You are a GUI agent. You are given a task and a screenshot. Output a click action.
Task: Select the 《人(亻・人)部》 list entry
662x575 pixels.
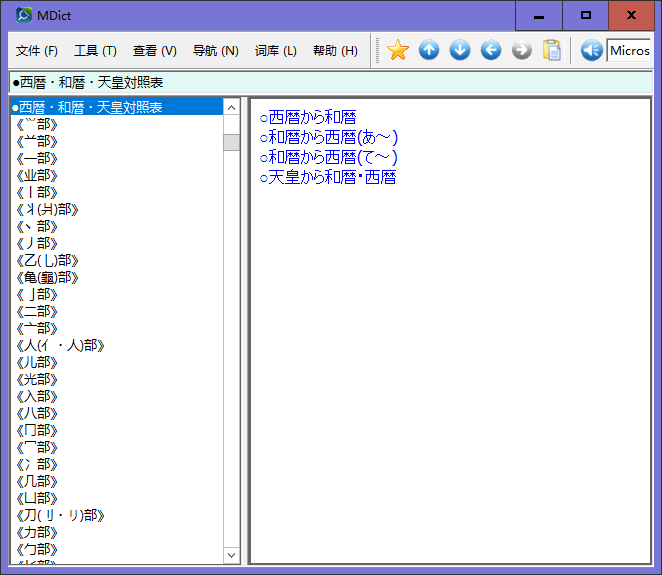62,345
